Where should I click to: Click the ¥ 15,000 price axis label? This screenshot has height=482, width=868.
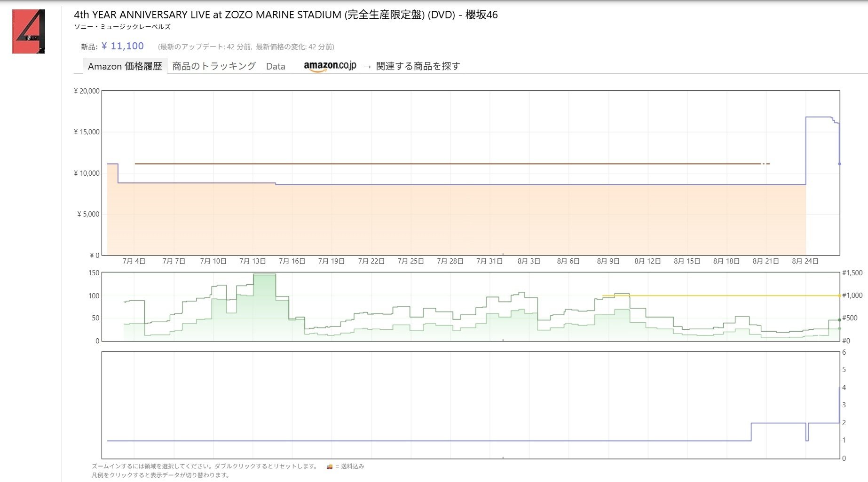point(87,132)
